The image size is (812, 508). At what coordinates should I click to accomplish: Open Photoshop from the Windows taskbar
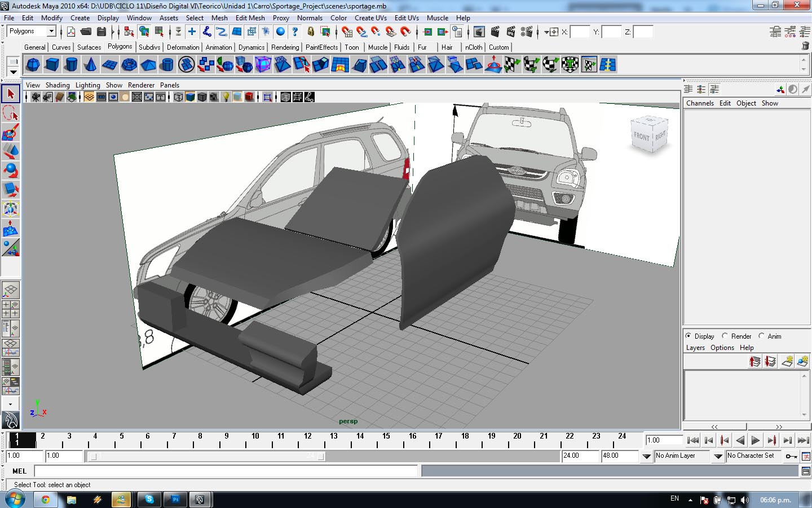coord(175,500)
